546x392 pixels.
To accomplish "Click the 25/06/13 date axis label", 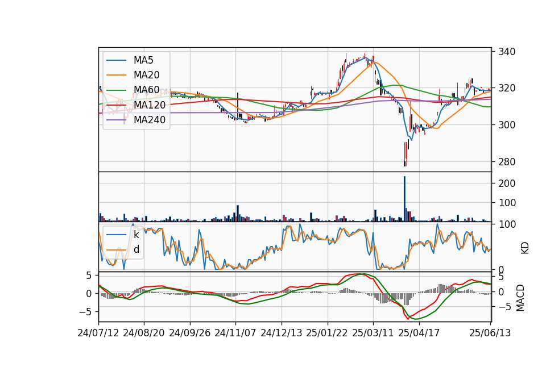I will (490, 333).
